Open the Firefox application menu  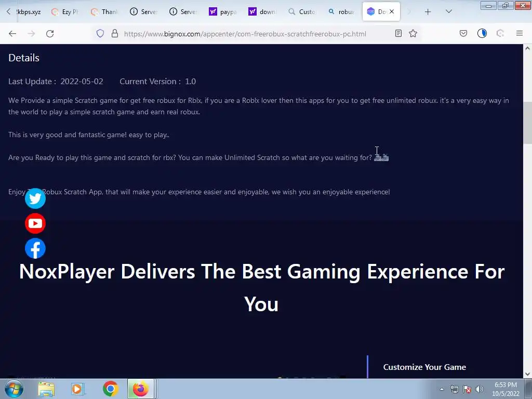point(520,33)
